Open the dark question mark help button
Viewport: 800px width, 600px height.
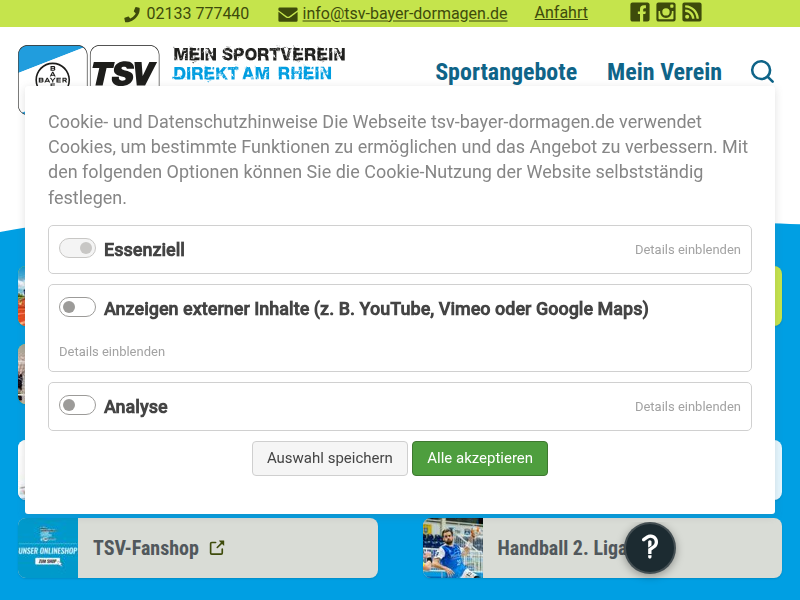click(x=650, y=548)
